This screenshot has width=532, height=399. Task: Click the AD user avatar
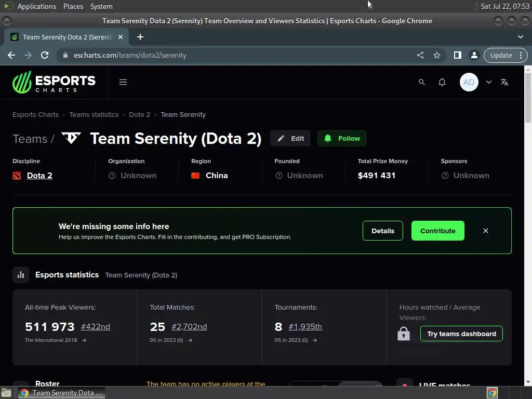[x=469, y=82]
